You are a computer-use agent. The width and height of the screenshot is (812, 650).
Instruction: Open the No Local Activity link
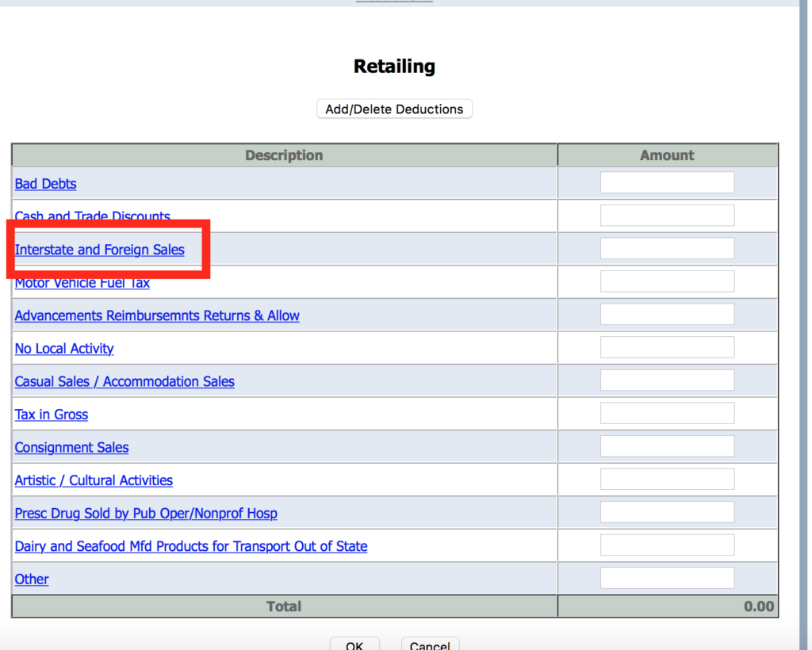[x=64, y=349]
